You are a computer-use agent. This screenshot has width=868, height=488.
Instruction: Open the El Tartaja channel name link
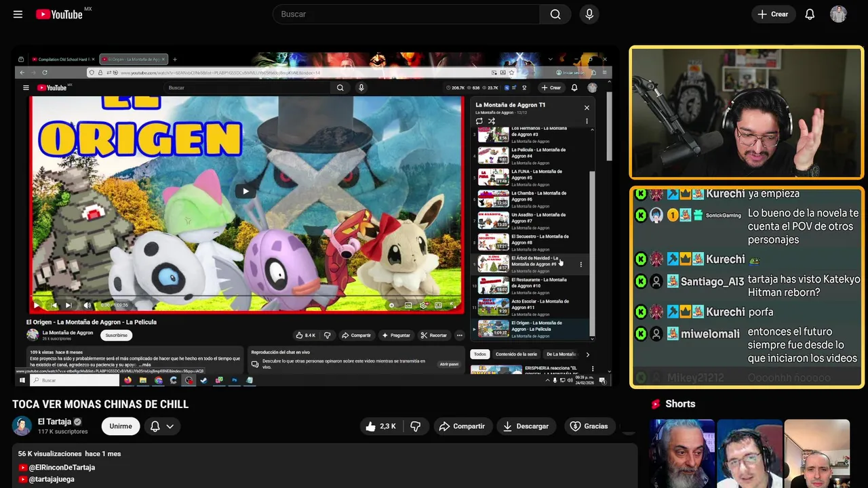click(54, 422)
